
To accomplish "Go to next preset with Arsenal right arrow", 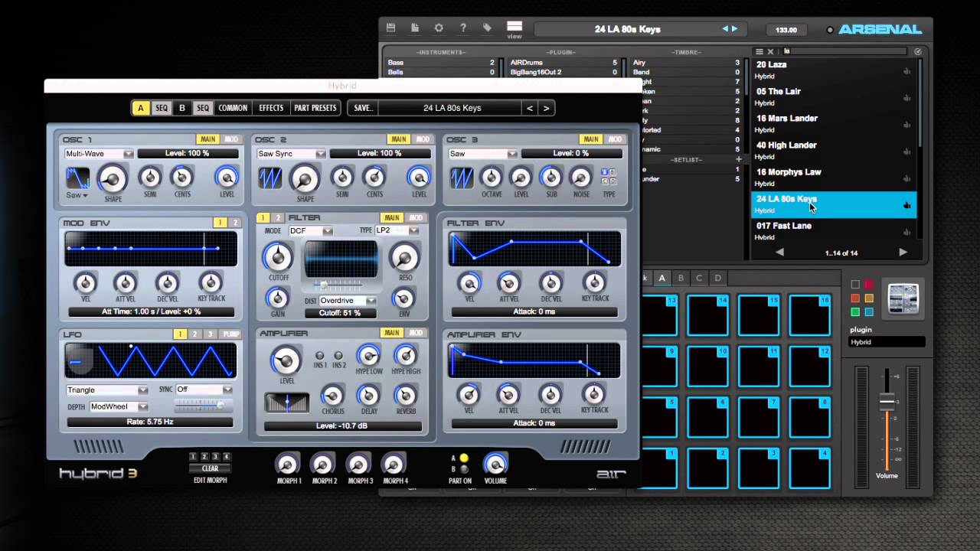I will pos(735,29).
